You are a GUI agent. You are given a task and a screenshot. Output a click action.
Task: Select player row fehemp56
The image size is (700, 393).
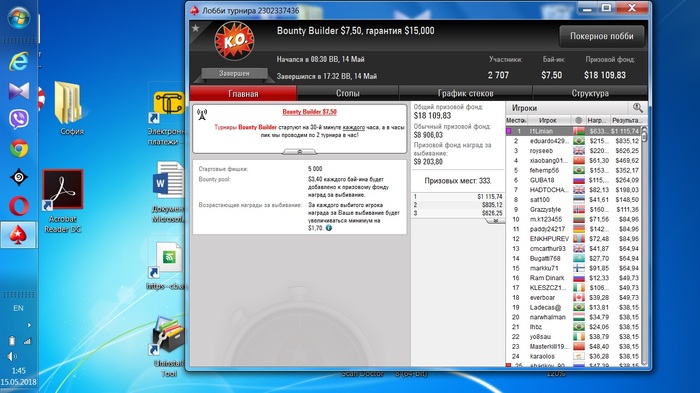[x=573, y=170]
